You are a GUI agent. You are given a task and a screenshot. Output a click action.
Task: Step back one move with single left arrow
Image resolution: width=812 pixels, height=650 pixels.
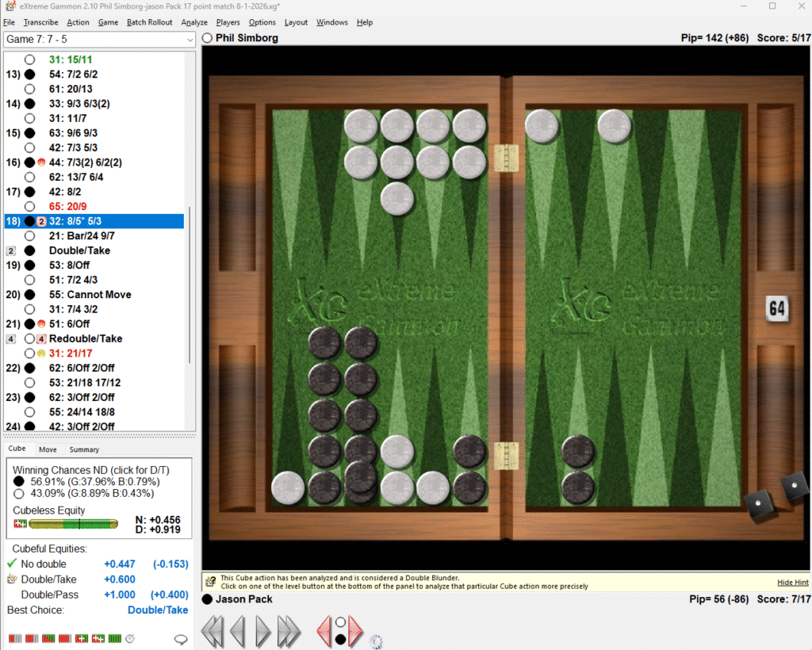click(238, 631)
